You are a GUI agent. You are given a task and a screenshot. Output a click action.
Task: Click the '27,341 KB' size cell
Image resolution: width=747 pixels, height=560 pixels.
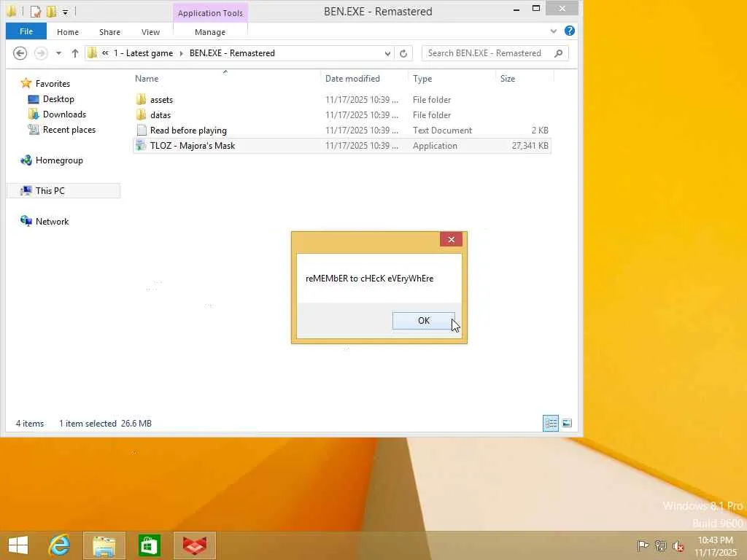(x=530, y=145)
